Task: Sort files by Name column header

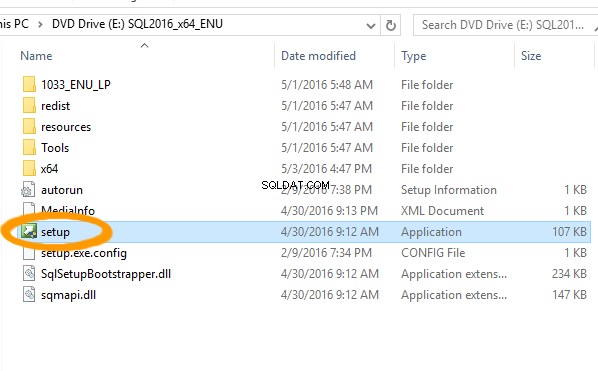Action: 36,56
